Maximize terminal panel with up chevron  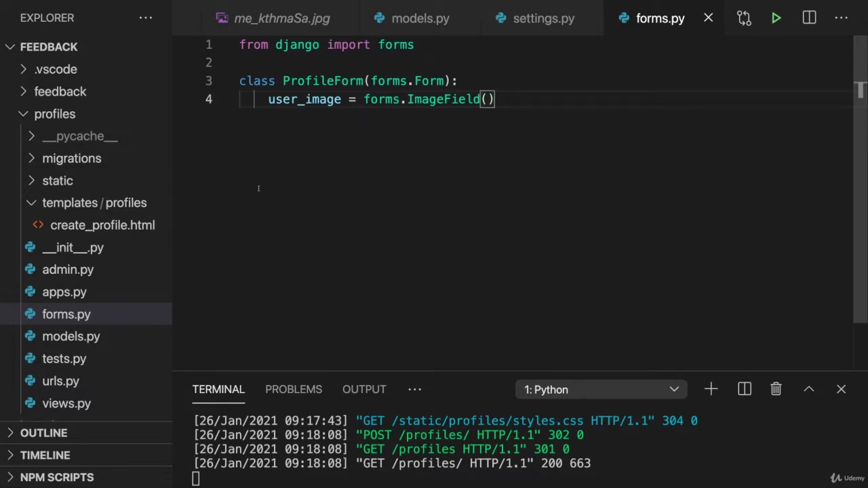pos(808,389)
